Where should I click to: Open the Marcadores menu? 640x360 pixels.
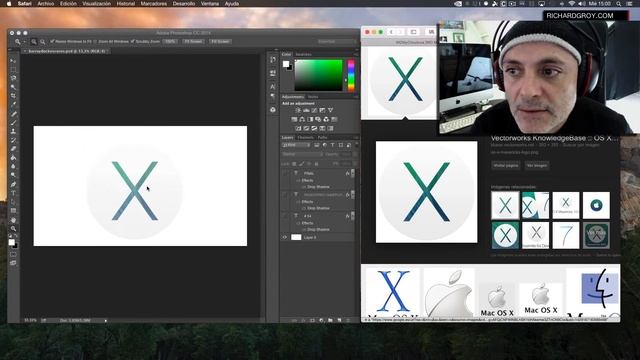click(153, 4)
